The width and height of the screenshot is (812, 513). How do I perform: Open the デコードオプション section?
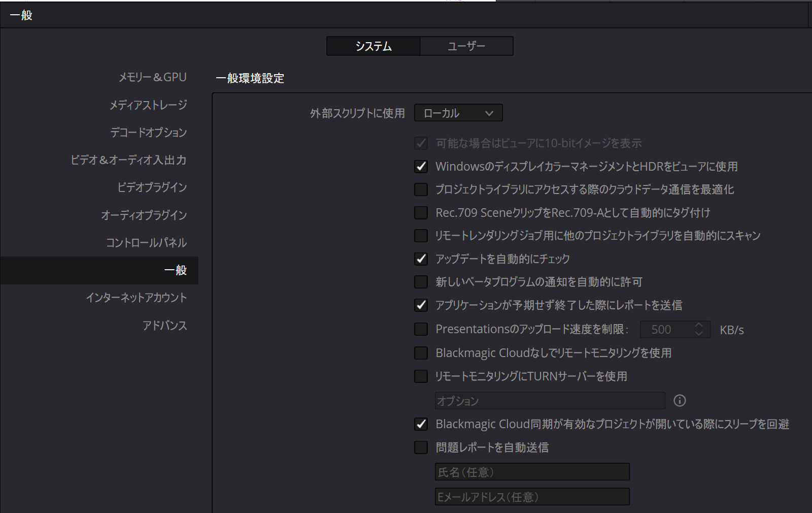[149, 133]
